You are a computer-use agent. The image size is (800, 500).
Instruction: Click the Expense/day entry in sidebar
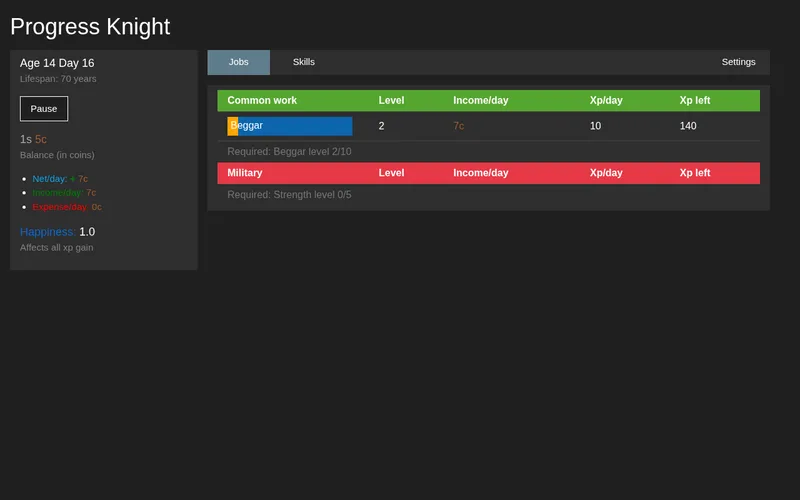67,207
